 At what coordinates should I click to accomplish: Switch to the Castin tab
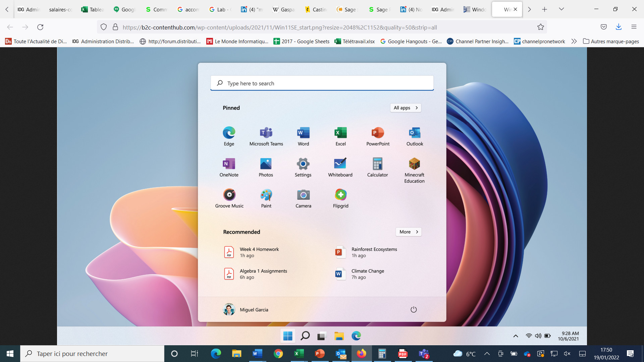pos(316,9)
